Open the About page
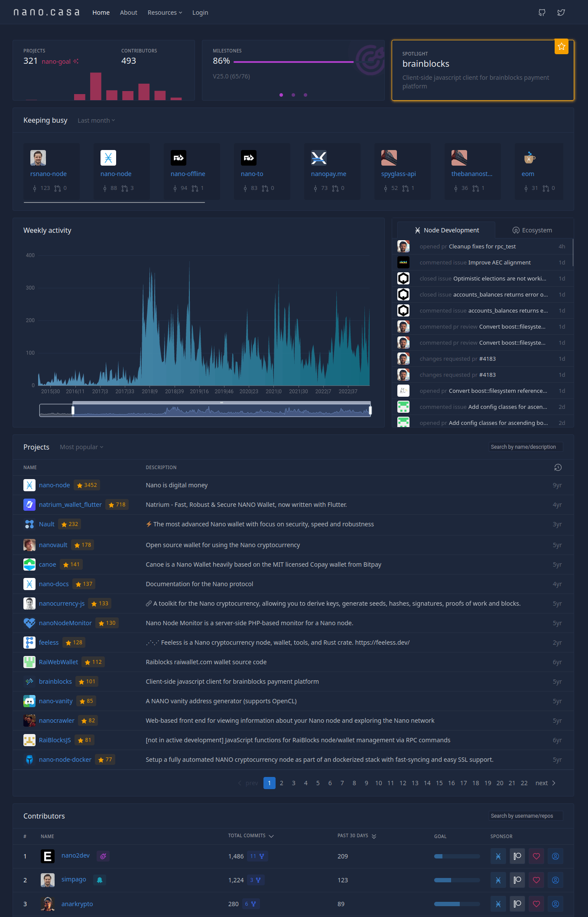 coord(129,13)
